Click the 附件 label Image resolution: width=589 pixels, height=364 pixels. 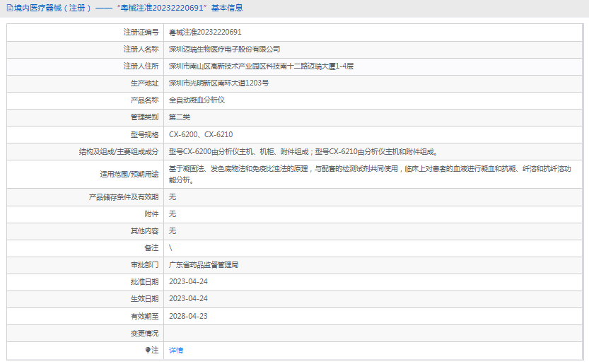coord(151,213)
